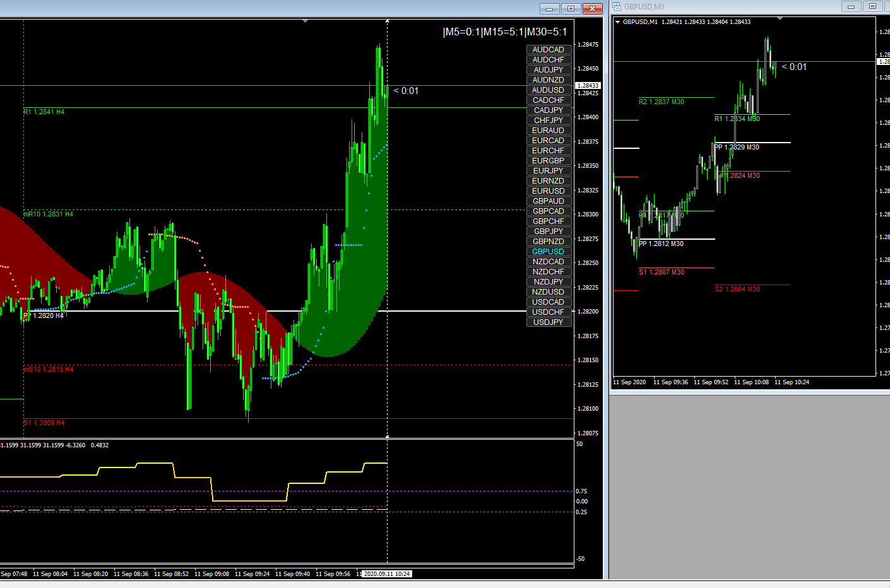Pick the NZDCHF symbol button
Screen dimensions: 890x588
coord(549,272)
